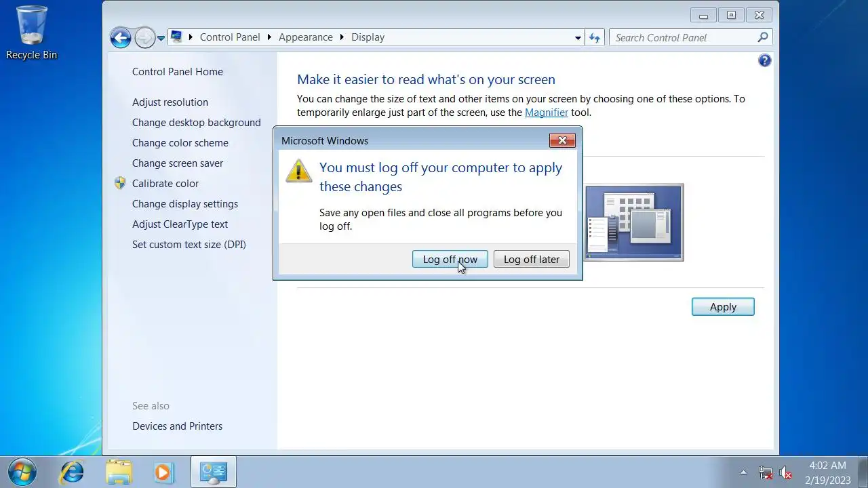Select Control Panel taskbar button
This screenshot has height=488, width=868.
(214, 472)
